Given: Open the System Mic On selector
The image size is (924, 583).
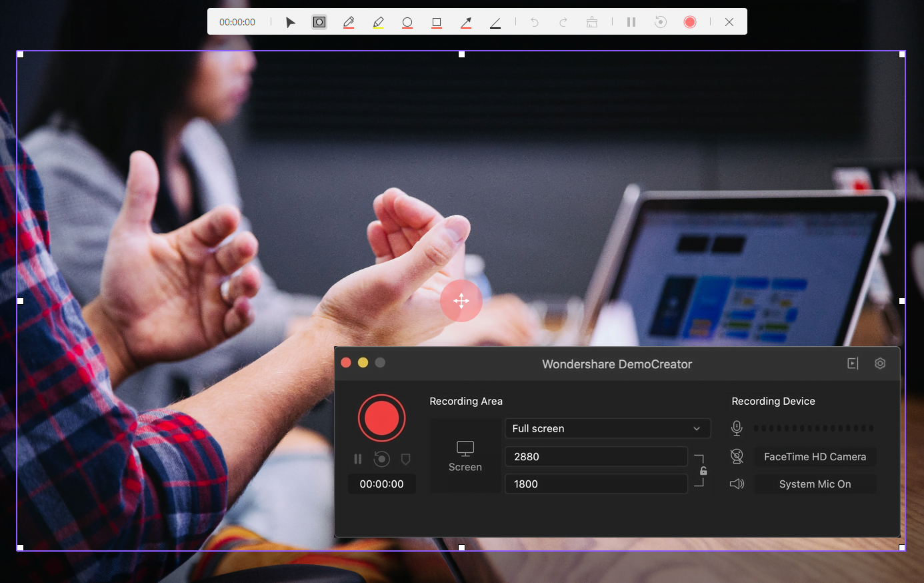Looking at the screenshot, I should tap(815, 484).
